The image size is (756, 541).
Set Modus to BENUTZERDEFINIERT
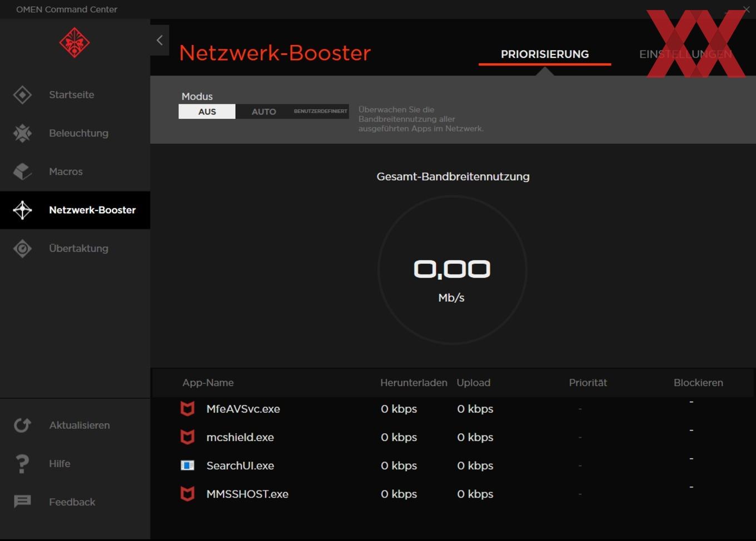coord(321,112)
